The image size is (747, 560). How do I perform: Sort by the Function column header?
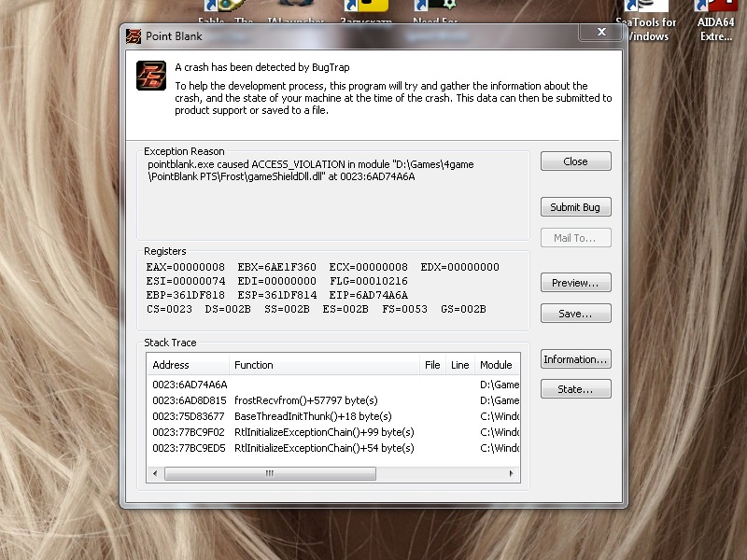[324, 365]
